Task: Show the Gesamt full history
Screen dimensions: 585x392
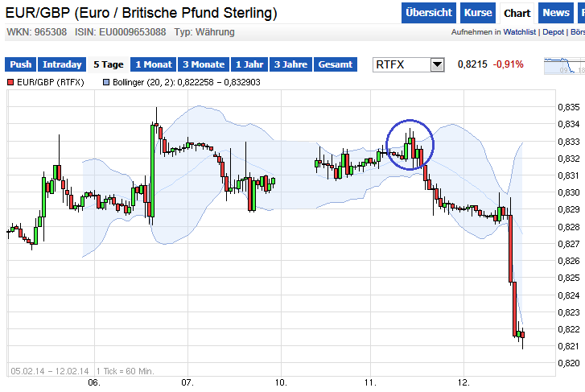Action: (336, 64)
